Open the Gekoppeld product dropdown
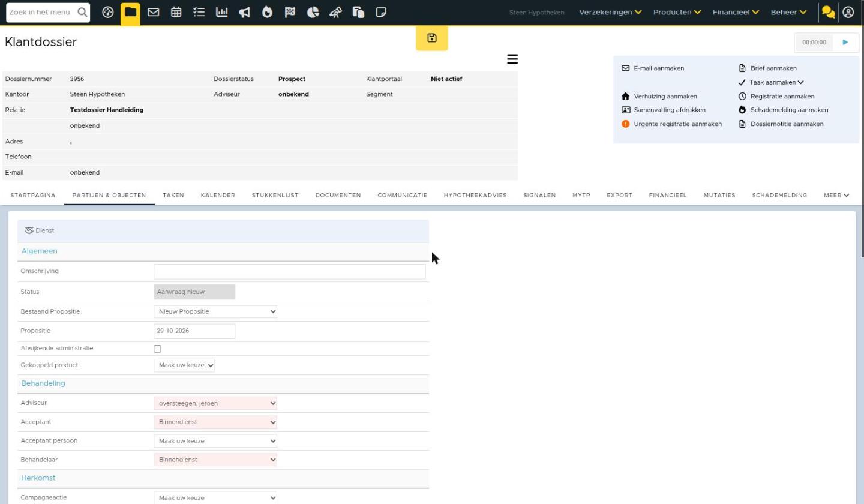 (x=184, y=365)
